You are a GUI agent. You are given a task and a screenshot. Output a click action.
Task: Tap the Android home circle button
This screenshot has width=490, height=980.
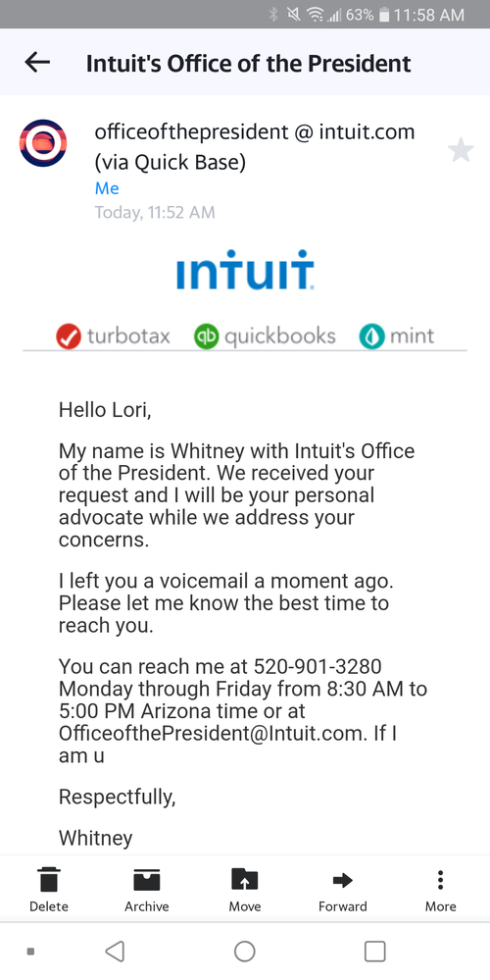245,952
